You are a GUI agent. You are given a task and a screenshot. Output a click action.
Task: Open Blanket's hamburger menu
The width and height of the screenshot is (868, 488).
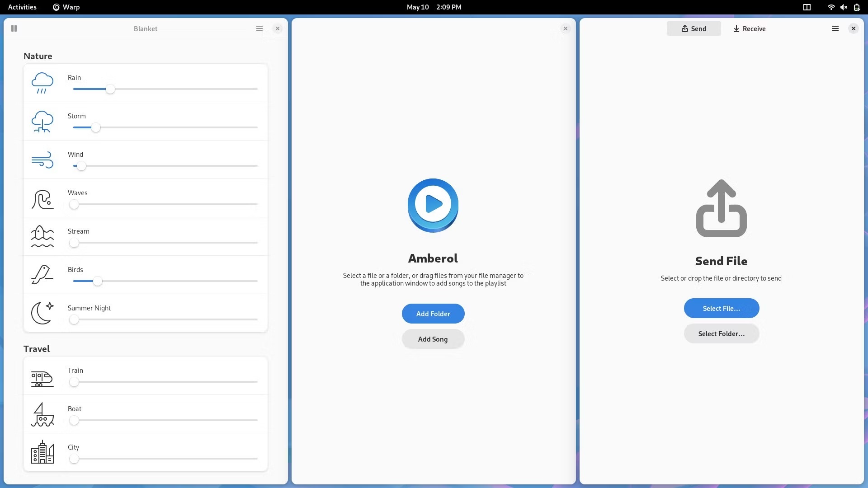pos(259,28)
